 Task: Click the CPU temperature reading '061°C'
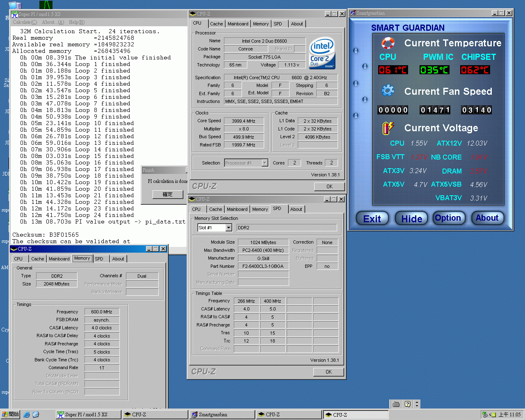tap(393, 70)
